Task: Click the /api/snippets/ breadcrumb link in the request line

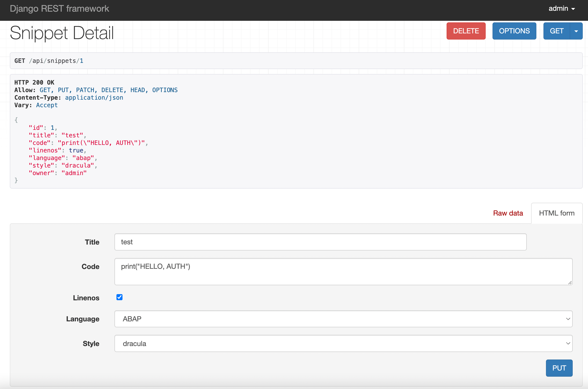Action: [x=54, y=61]
